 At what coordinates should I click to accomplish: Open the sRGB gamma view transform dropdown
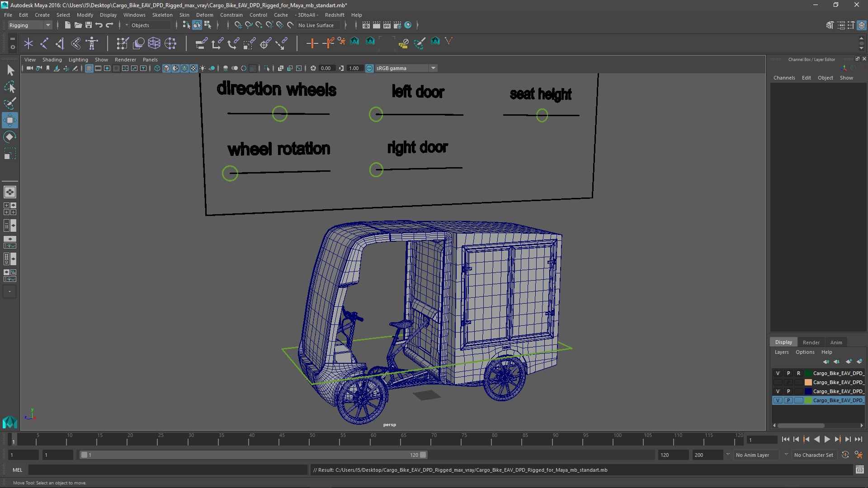tap(406, 68)
